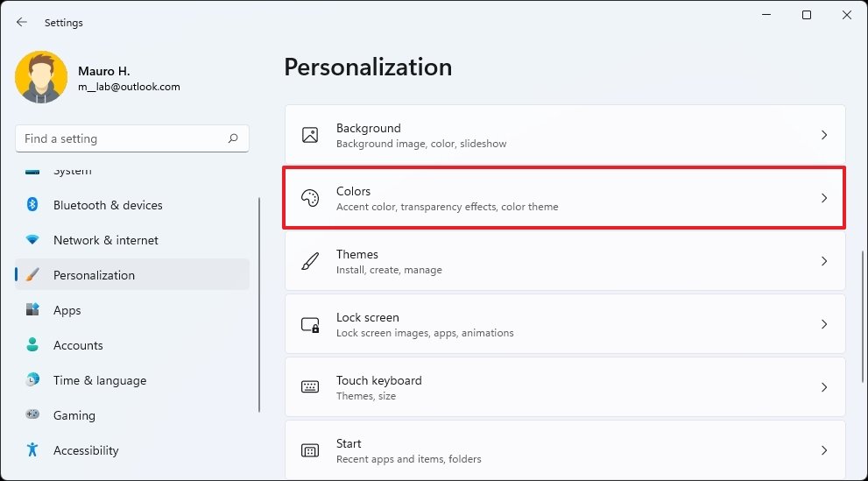
Task: Open Background settings
Action: [x=565, y=135]
